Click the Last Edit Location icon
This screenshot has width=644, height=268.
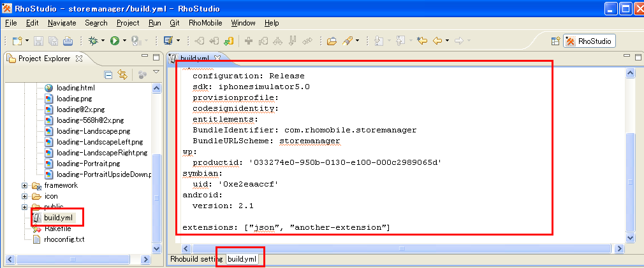[x=422, y=41]
